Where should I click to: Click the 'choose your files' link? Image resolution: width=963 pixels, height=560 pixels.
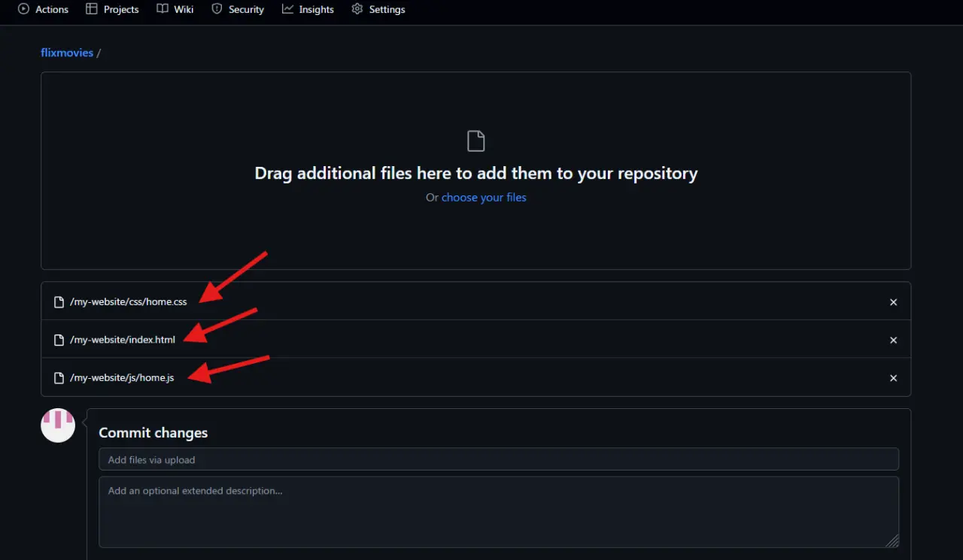pos(484,198)
